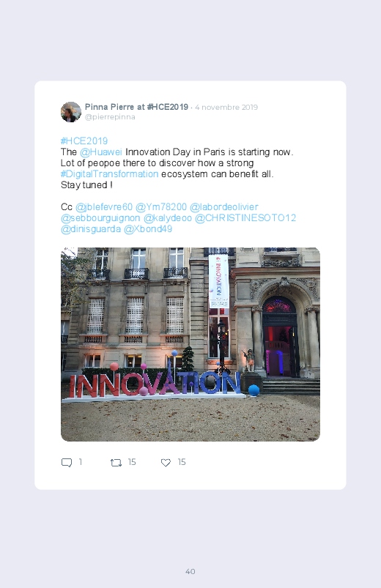Visit @jblefevre60 mentioned profile
This screenshot has width=381, height=588.
click(104, 207)
